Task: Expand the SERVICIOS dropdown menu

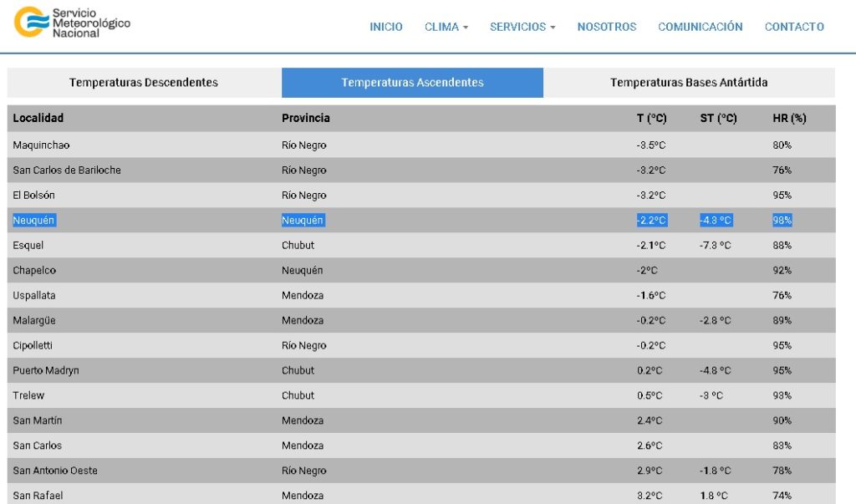Action: point(522,27)
